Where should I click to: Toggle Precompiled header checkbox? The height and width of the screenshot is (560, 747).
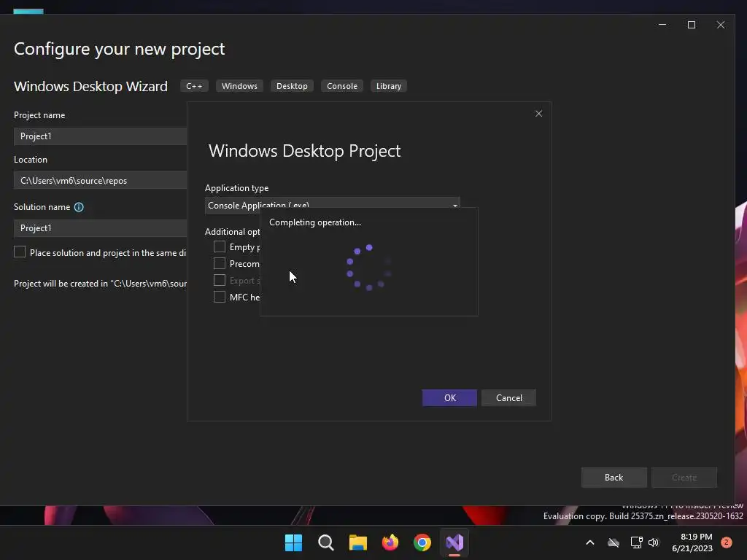click(x=219, y=263)
